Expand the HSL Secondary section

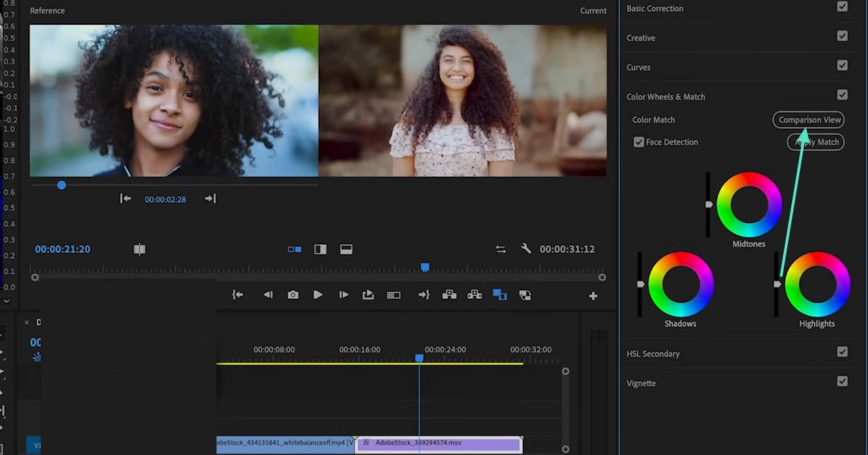pos(652,354)
